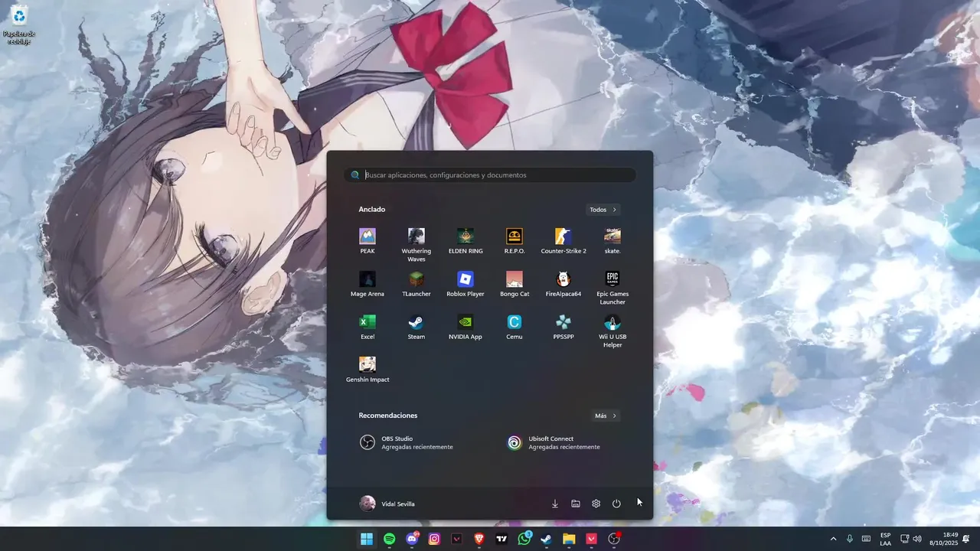Open Brave browser from the taskbar

(x=479, y=539)
